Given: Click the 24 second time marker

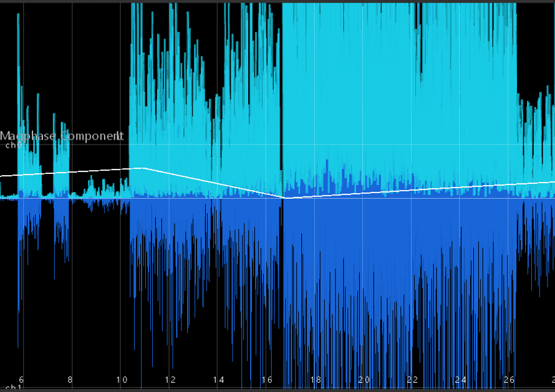Looking at the screenshot, I should pyautogui.click(x=461, y=380).
